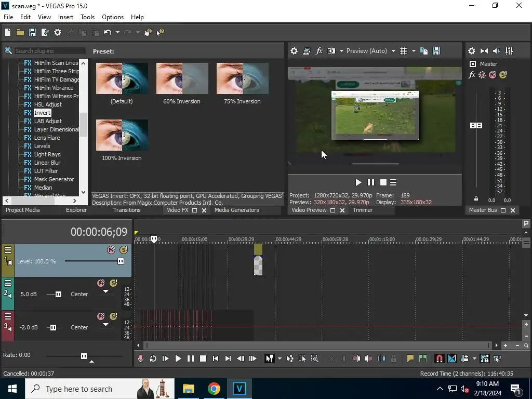The width and height of the screenshot is (532, 399).
Task: Select the Zoom Edit magnifier tool
Action: pyautogui.click(x=314, y=358)
